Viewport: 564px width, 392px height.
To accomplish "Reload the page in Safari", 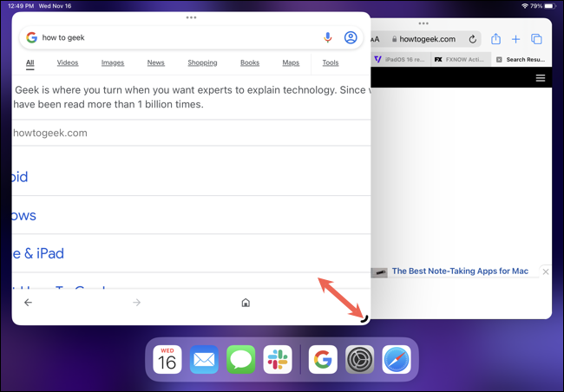I will (x=473, y=39).
